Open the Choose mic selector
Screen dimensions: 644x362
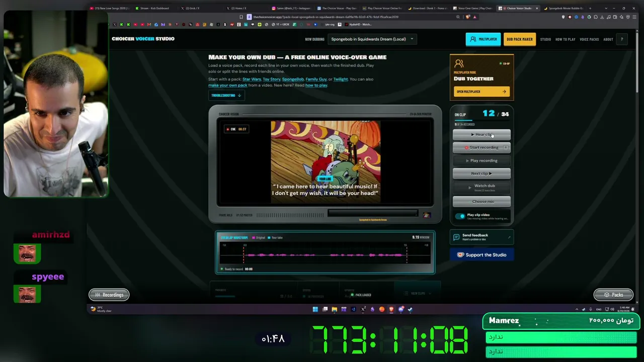[x=481, y=202]
